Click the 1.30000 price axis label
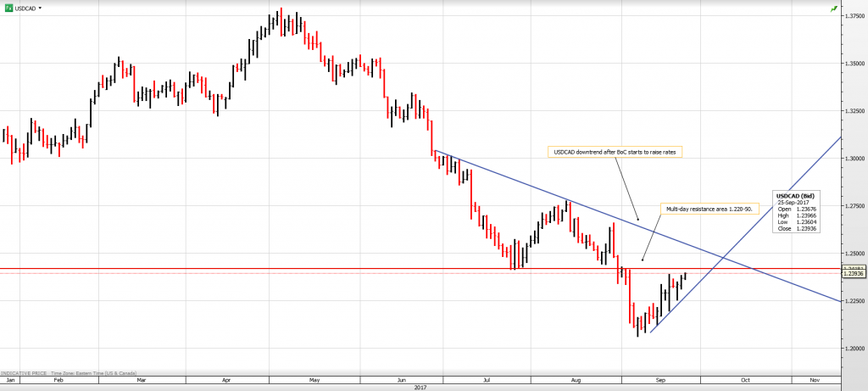 [854, 159]
